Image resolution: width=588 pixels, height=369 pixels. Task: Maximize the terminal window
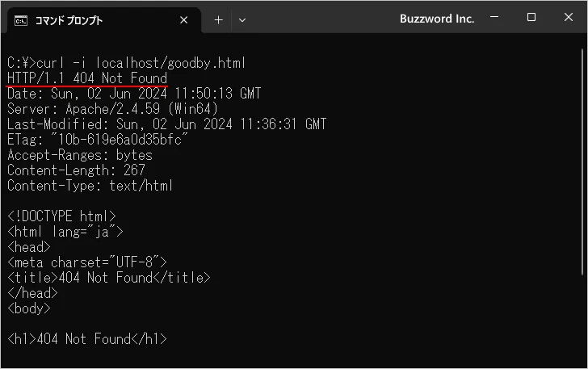[x=531, y=18]
